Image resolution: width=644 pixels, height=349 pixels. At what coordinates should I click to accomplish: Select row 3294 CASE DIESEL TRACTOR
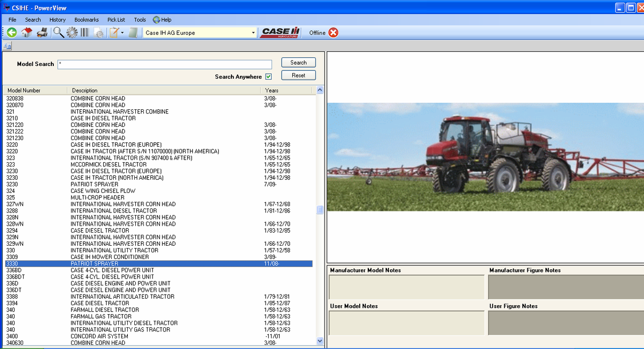(158, 231)
